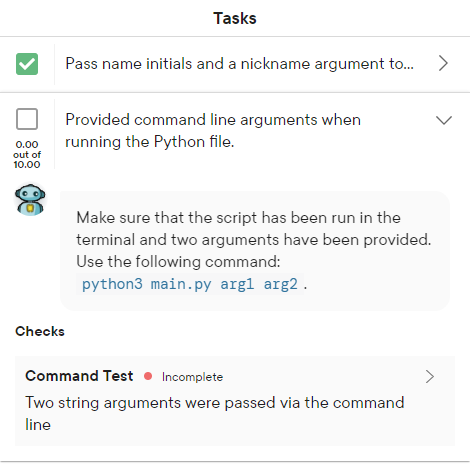The width and height of the screenshot is (470, 464).
Task: Click the Command Test check card
Action: tap(235, 401)
